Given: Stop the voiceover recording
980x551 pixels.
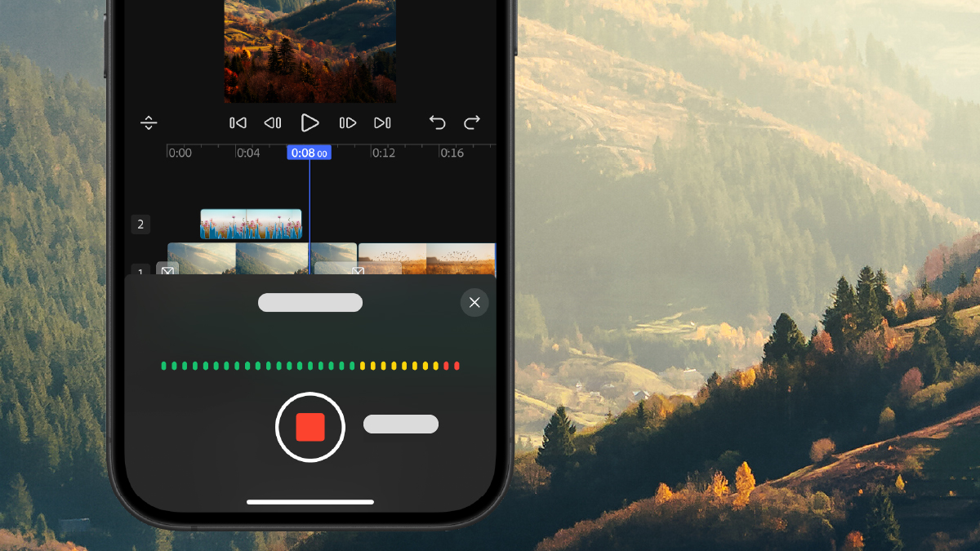Looking at the screenshot, I should (310, 427).
